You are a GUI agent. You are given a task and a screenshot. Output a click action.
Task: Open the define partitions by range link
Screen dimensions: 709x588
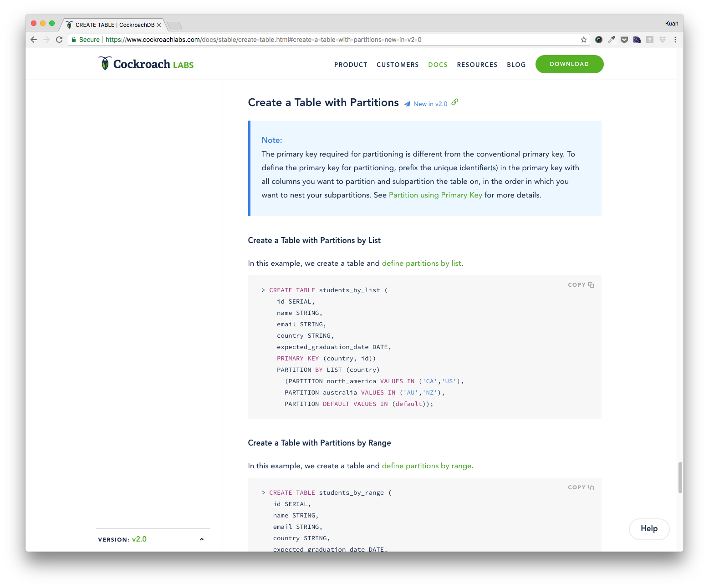(x=427, y=466)
